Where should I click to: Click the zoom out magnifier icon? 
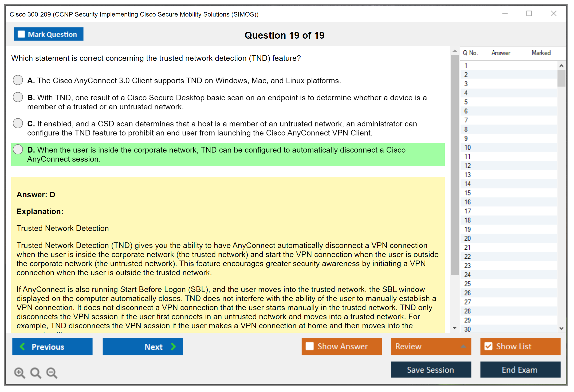[x=52, y=373]
